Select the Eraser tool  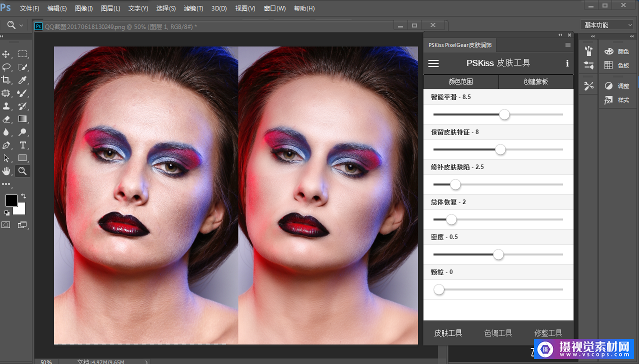click(x=6, y=119)
